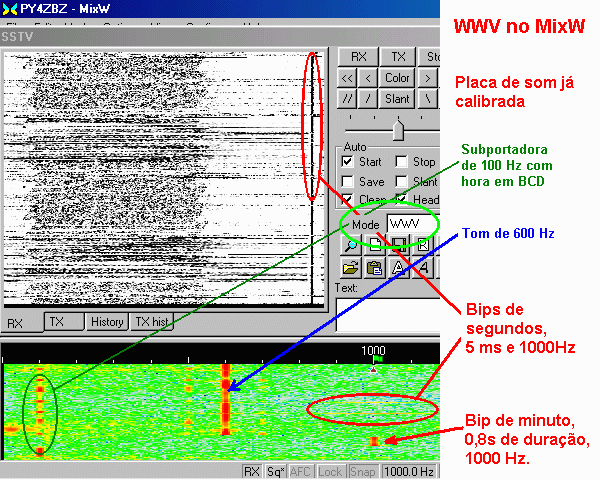Click the 1000 label on the frequency scale
This screenshot has width=600, height=480.
[x=373, y=350]
